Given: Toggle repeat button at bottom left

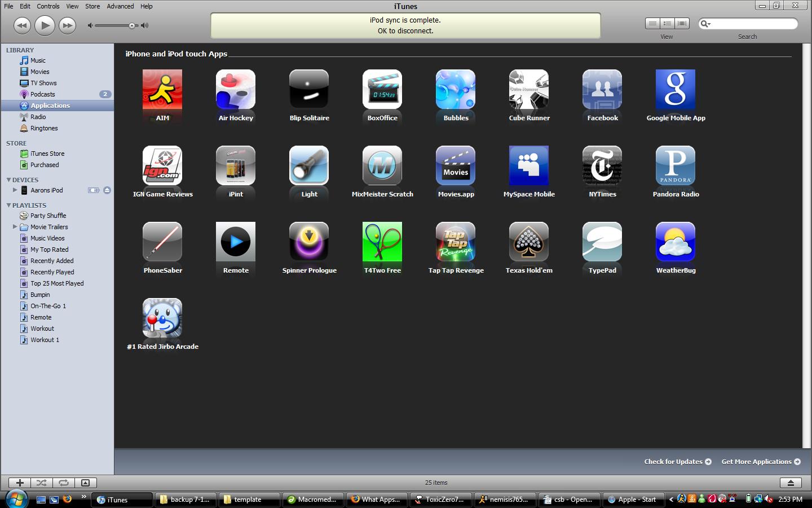Looking at the screenshot, I should [x=64, y=483].
